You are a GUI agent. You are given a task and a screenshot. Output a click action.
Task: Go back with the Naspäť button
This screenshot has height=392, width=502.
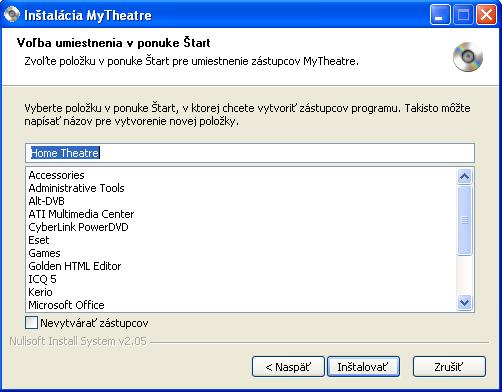click(x=288, y=367)
